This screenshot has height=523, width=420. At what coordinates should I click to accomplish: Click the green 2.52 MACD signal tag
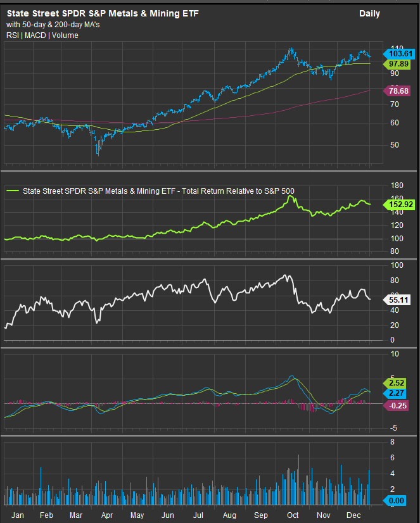(399, 383)
